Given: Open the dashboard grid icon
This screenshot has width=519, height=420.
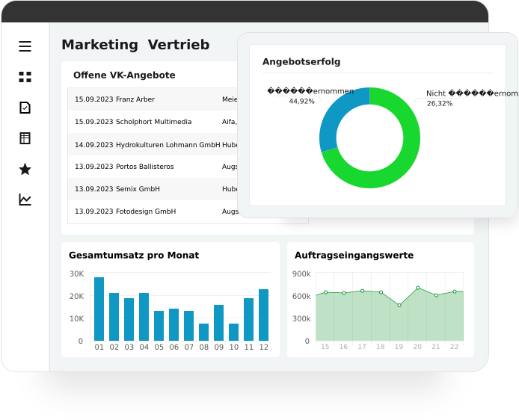Looking at the screenshot, I should [25, 77].
